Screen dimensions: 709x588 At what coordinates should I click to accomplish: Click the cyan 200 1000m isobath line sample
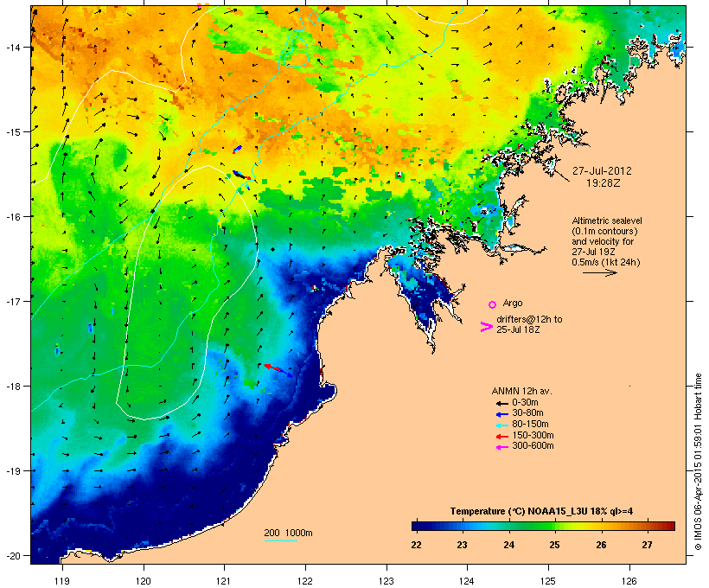click(281, 541)
